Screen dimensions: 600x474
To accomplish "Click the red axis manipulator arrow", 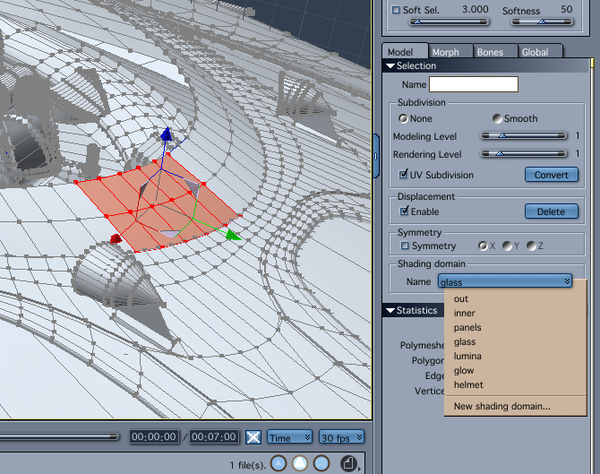I will point(116,239).
